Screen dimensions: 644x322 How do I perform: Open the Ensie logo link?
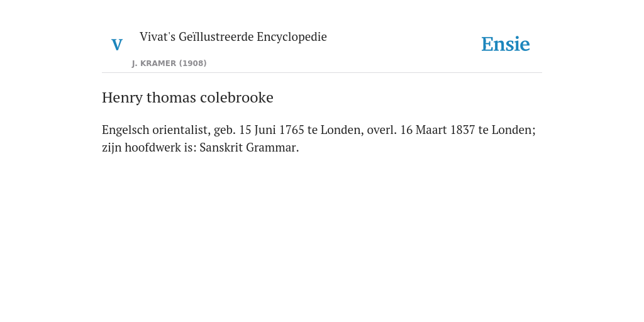(x=506, y=44)
